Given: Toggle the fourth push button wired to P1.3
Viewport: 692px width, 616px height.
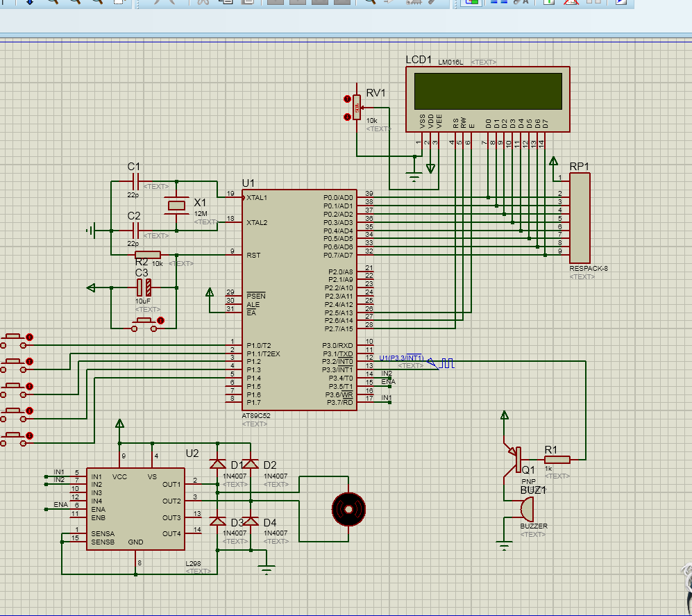Looking at the screenshot, I should point(14,415).
